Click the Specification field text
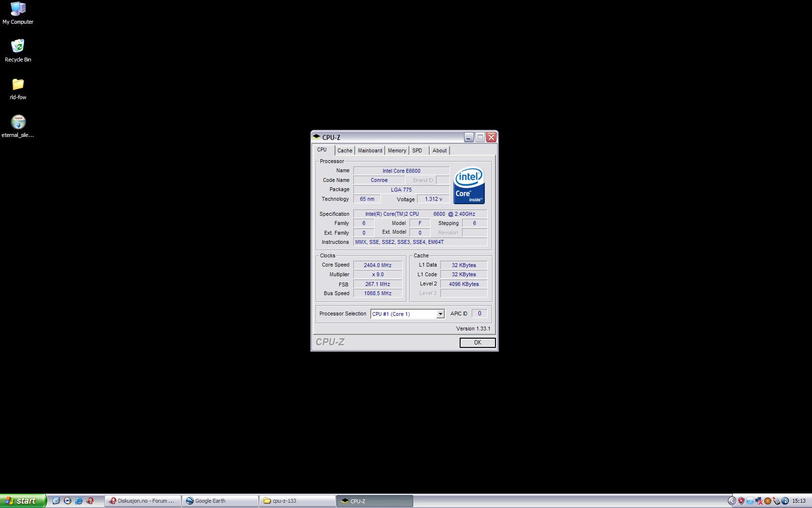This screenshot has height=508, width=812. pyautogui.click(x=420, y=214)
